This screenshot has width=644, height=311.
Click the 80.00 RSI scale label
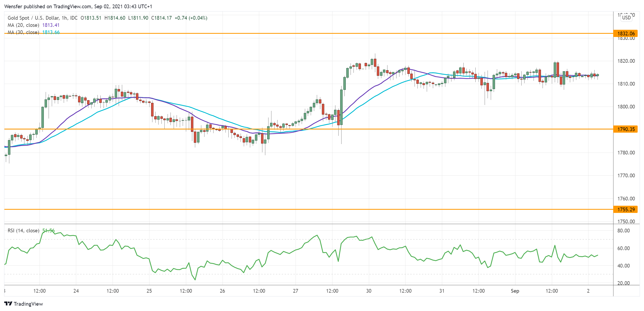[623, 230]
